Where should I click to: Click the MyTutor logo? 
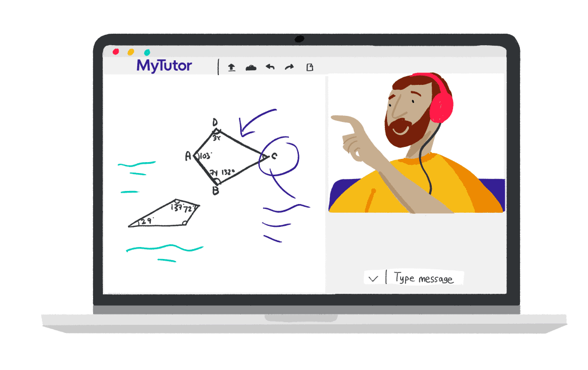[x=164, y=66]
